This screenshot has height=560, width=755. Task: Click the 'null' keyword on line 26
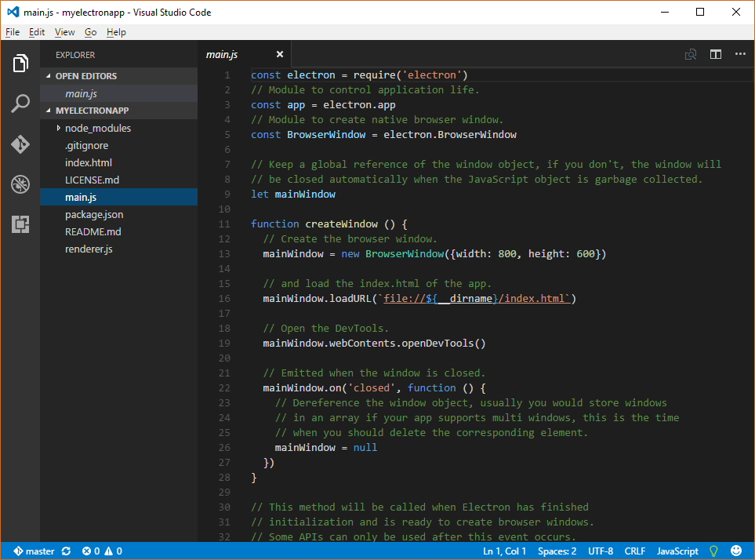365,448
